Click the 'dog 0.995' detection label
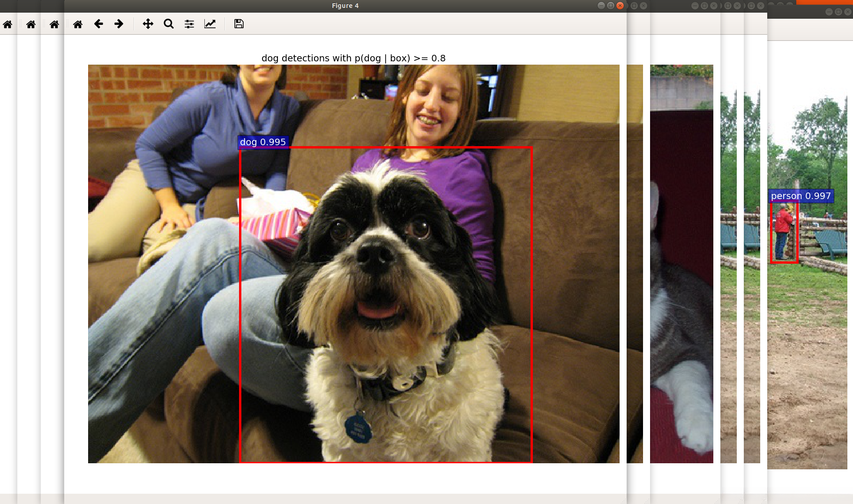Viewport: 853px width, 504px height. (x=263, y=142)
